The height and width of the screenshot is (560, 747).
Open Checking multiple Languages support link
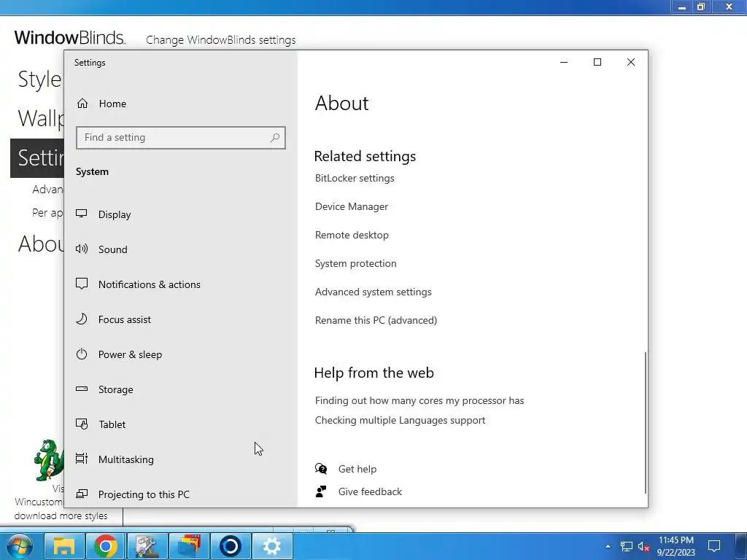400,420
